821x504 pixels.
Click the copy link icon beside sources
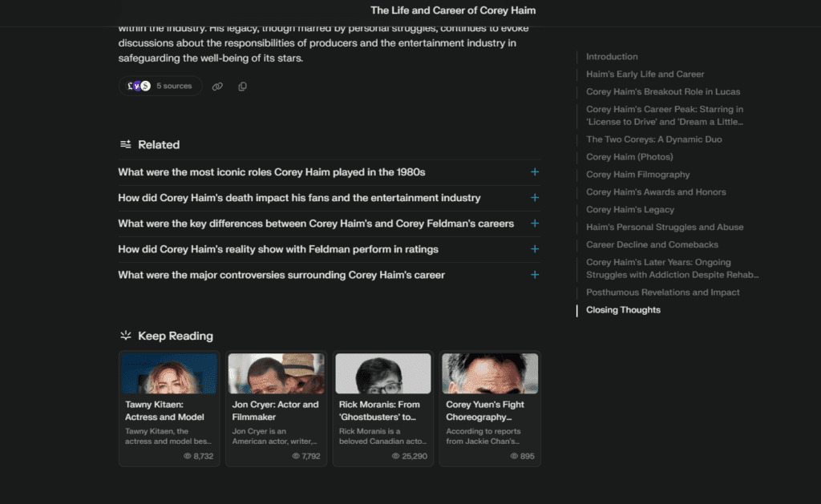click(x=217, y=87)
